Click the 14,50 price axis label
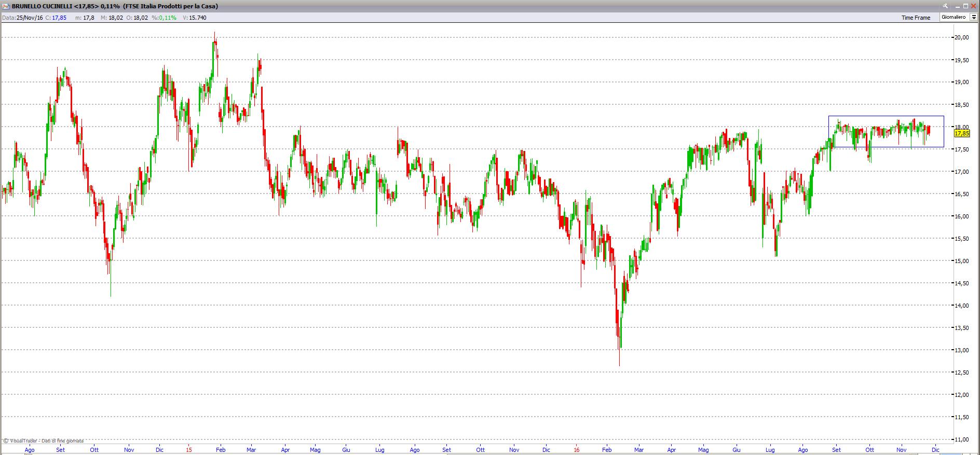 [x=961, y=283]
